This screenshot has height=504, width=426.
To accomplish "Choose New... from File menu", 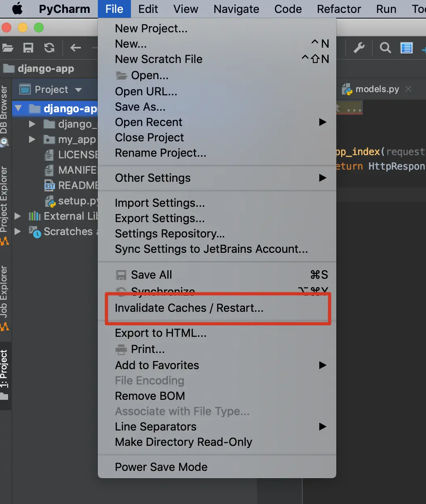I will [217, 44].
